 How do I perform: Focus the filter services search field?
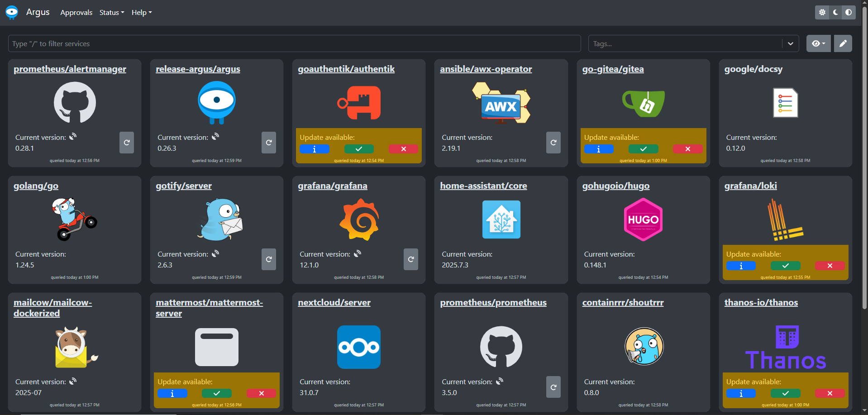coord(294,43)
